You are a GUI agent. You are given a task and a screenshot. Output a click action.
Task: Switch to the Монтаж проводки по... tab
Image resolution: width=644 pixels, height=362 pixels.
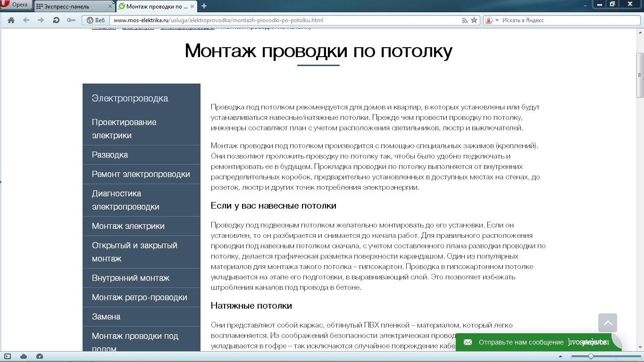click(x=157, y=6)
